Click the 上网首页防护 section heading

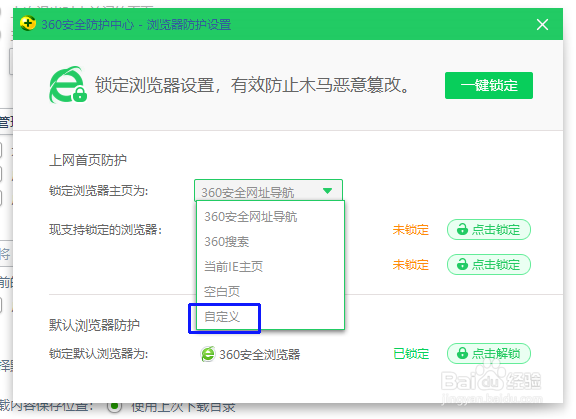click(x=88, y=160)
